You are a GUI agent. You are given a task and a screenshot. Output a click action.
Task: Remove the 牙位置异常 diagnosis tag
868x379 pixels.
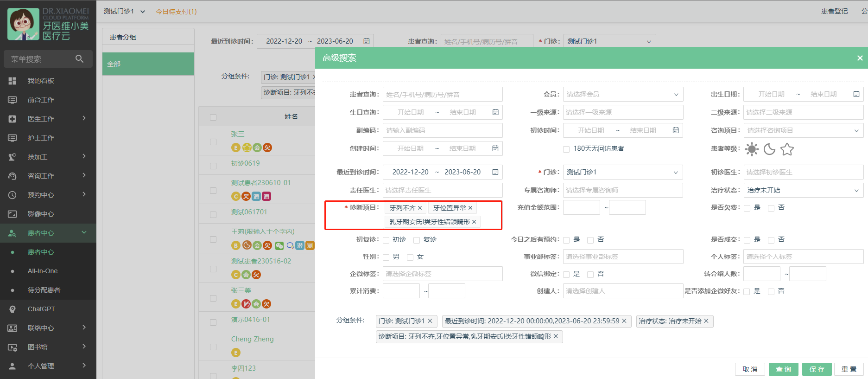point(470,208)
